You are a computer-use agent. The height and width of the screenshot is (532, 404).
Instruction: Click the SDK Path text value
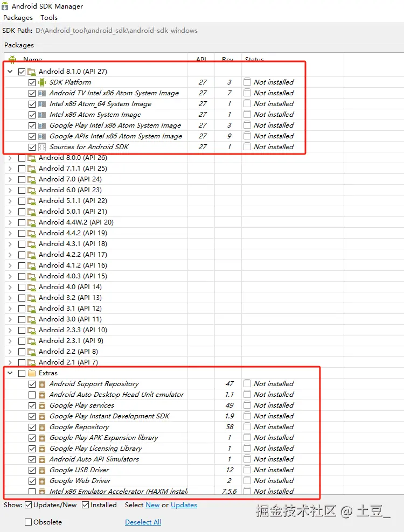tap(116, 31)
